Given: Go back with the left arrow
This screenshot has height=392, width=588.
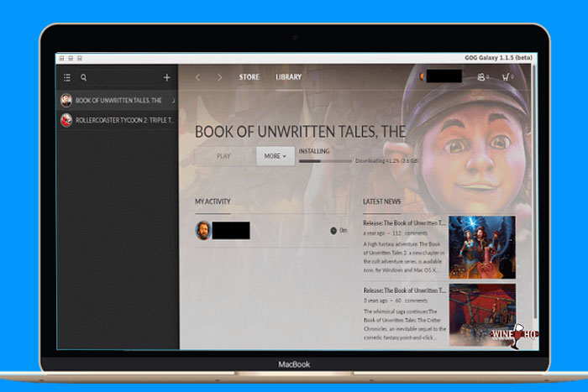Looking at the screenshot, I should [x=198, y=77].
